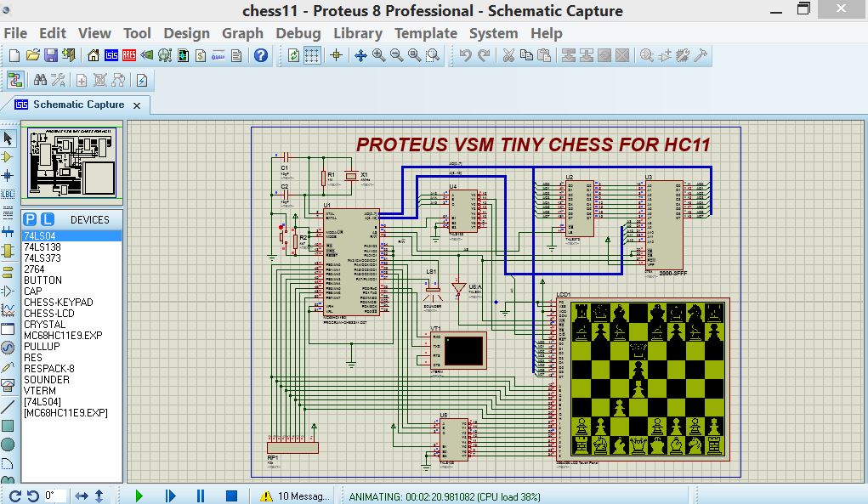Flip selection vertically with Y-mirror
Viewport: 868px width, 504px height.
99,496
